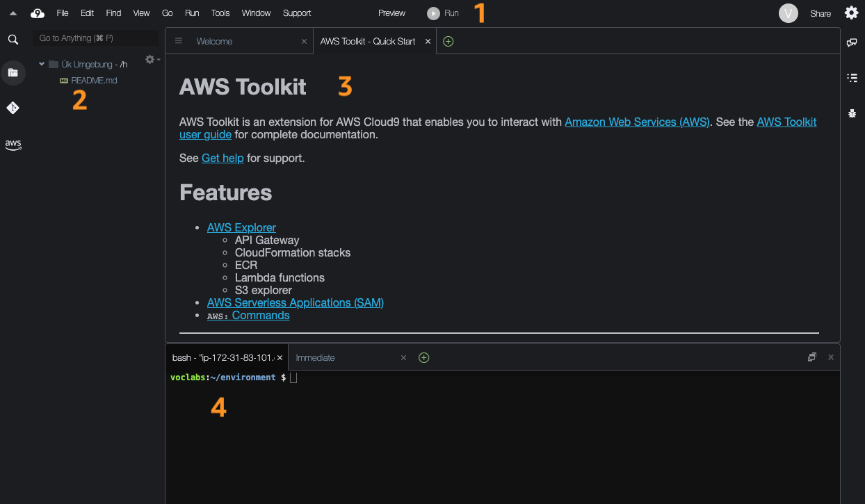The width and height of the screenshot is (865, 504).
Task: Open the Outline panel icon on right
Action: pyautogui.click(x=852, y=77)
